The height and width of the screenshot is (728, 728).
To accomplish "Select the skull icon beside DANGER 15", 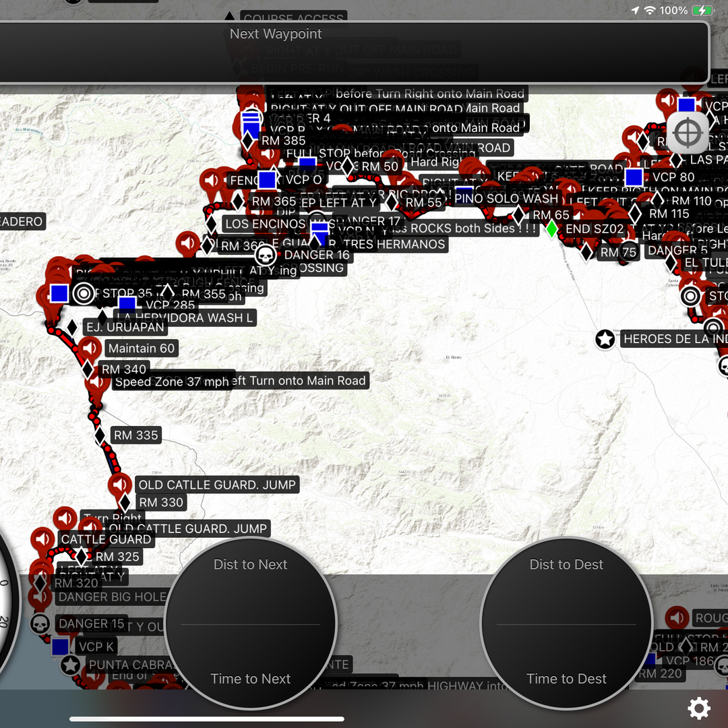I will pos(40,624).
